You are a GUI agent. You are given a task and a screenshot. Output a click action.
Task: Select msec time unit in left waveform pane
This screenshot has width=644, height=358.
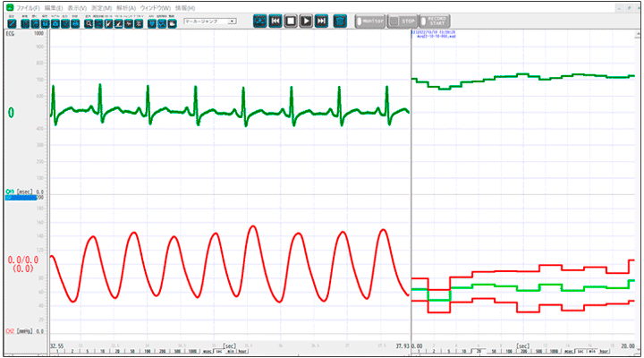207,352
